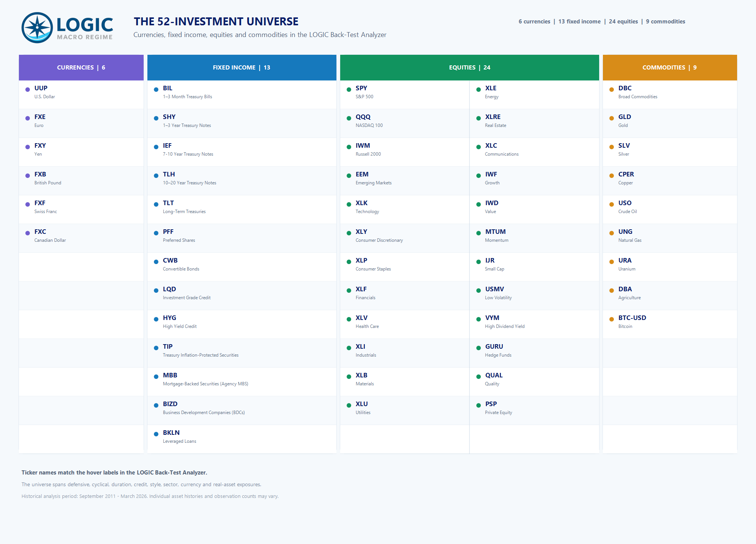Select the IJR ticker
Image resolution: width=756 pixels, height=544 pixels.
[x=490, y=261]
